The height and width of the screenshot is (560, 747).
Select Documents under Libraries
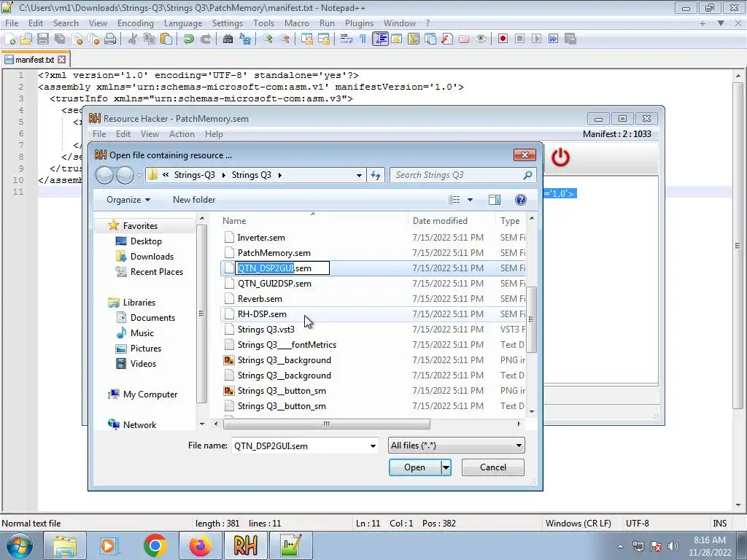[x=152, y=318]
